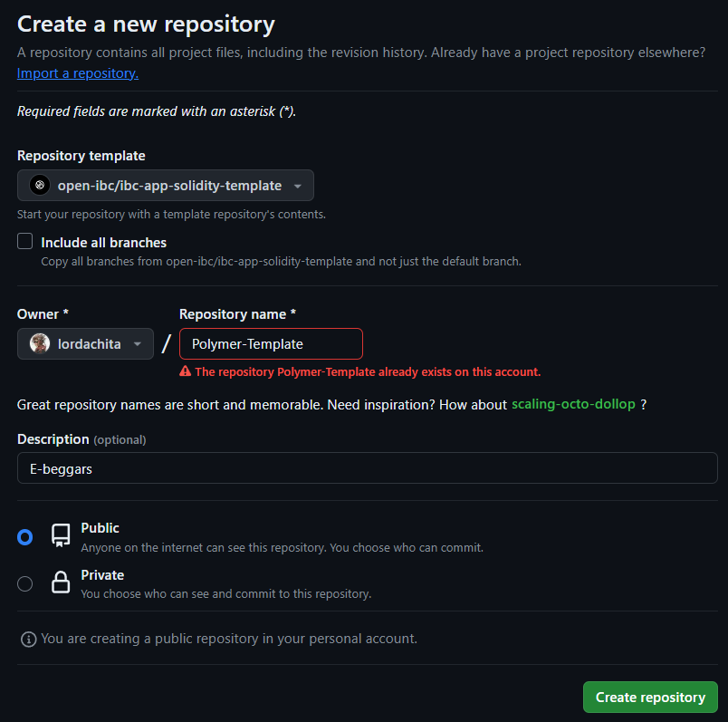Click the Private lock icon
The image size is (728, 722).
[61, 582]
